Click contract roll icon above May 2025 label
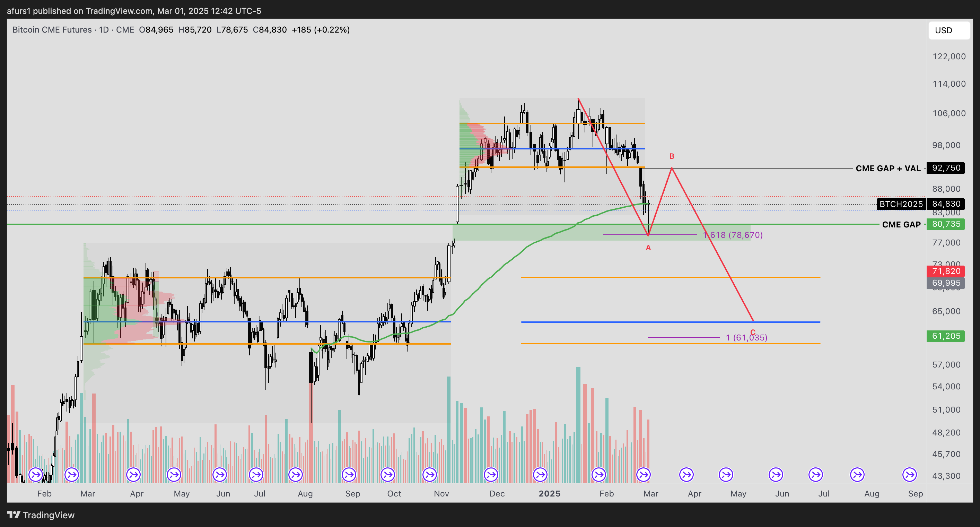 [x=726, y=475]
